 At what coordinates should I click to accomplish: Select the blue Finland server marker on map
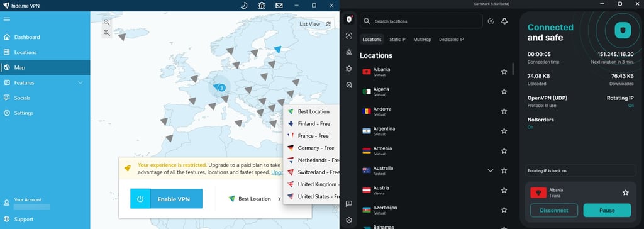(278, 49)
